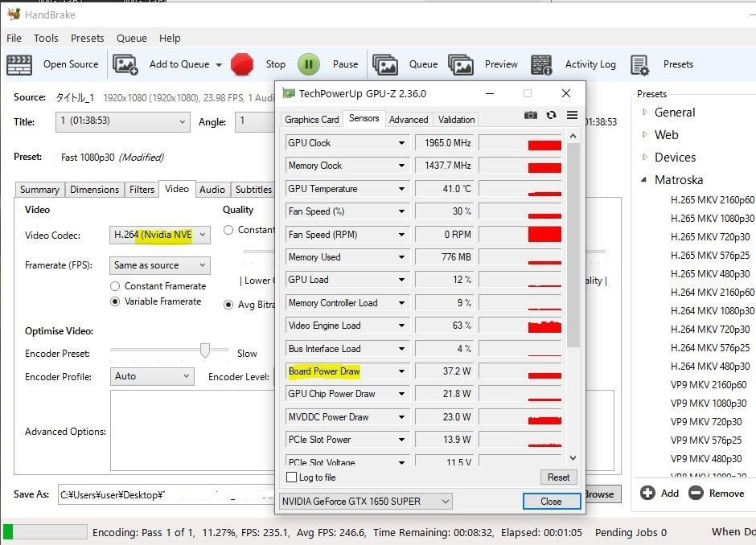Click the GPU-Z sensors scrollbar thumb
This screenshot has width=756, height=545.
tap(573, 245)
